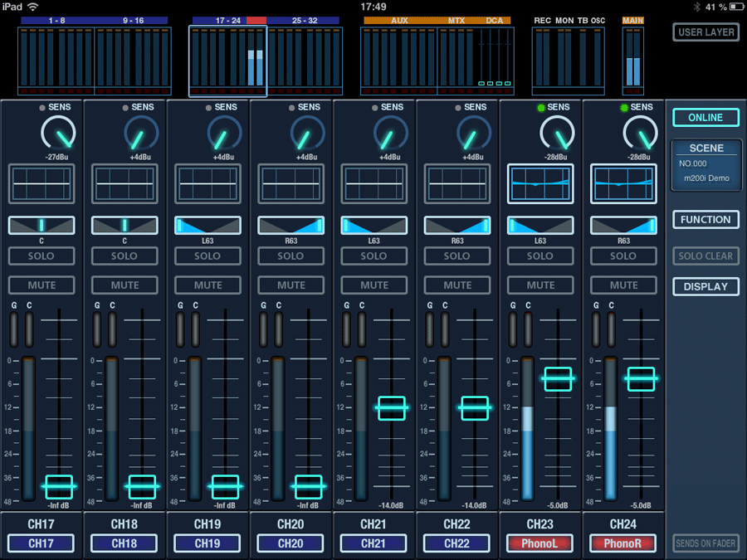Select the CH23 SENS gain knob
747x560 pixels.
(x=557, y=134)
